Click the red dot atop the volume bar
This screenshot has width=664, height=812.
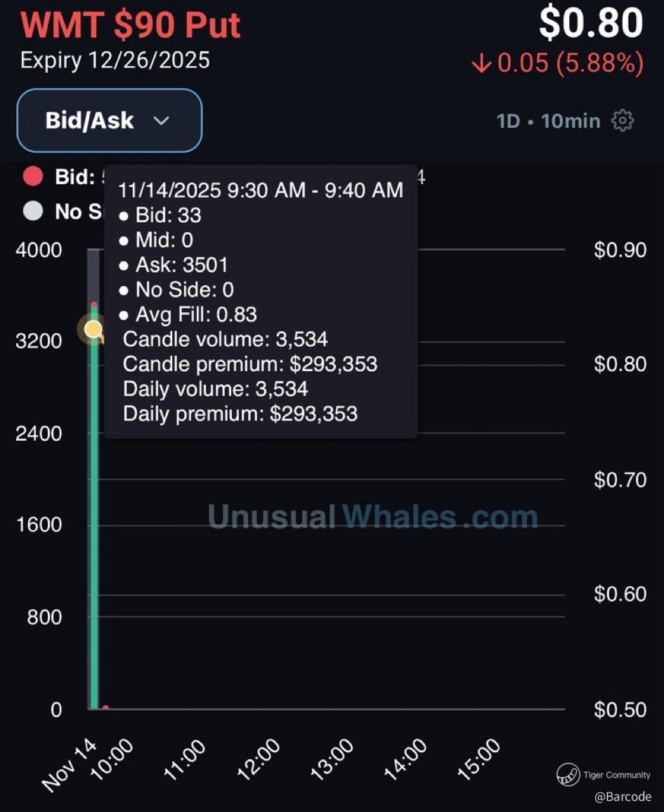[94, 304]
